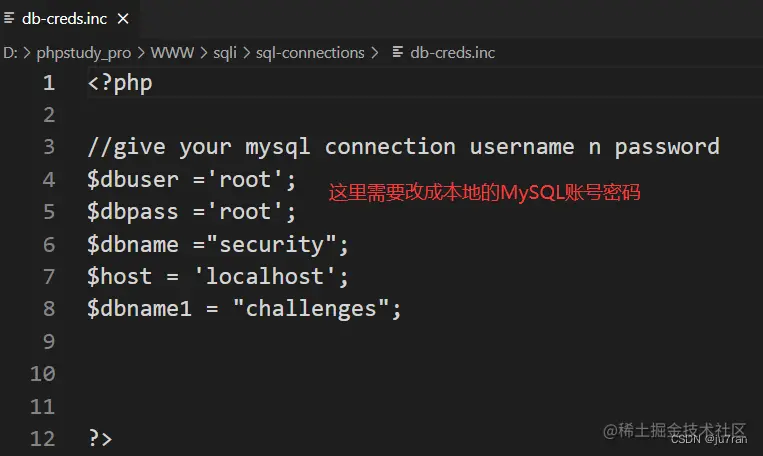763x456 pixels.
Task: Open phpstudy_pro breadcrumb folder
Action: click(x=84, y=53)
